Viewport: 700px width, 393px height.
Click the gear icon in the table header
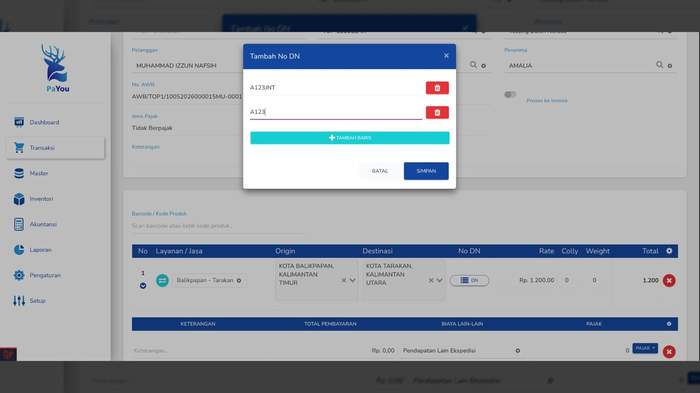(669, 251)
